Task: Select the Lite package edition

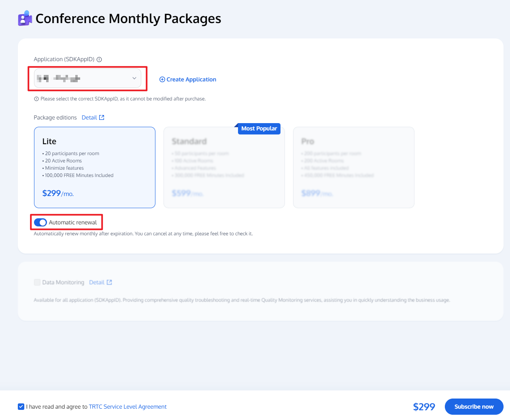Action: (x=94, y=167)
